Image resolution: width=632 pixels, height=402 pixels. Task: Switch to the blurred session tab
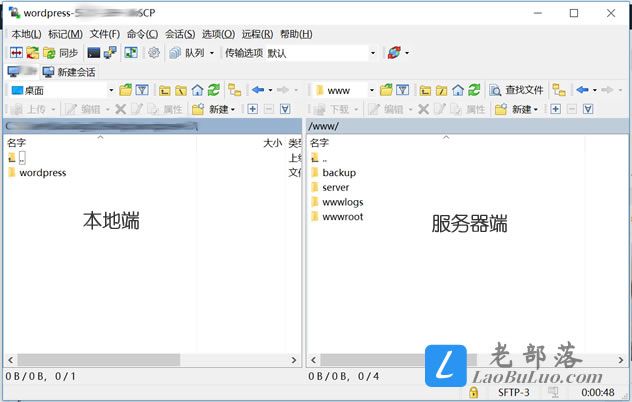coord(22,72)
